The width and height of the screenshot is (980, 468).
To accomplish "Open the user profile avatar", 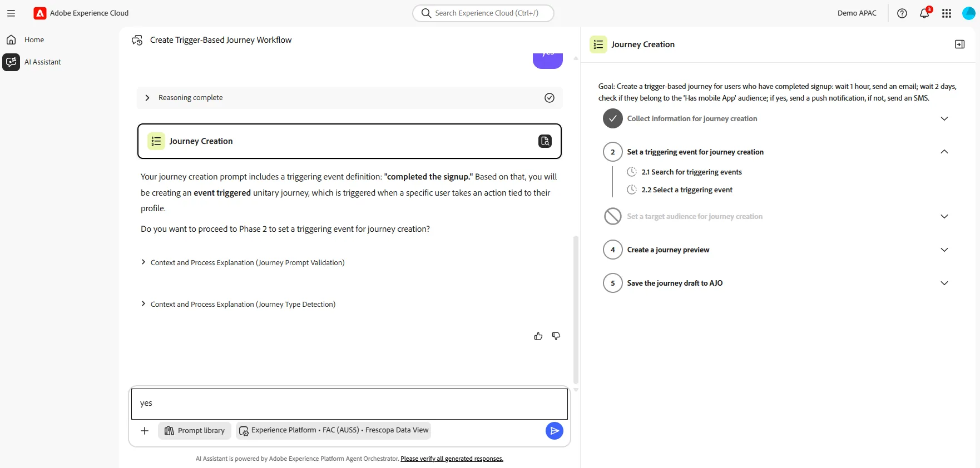I will click(969, 13).
